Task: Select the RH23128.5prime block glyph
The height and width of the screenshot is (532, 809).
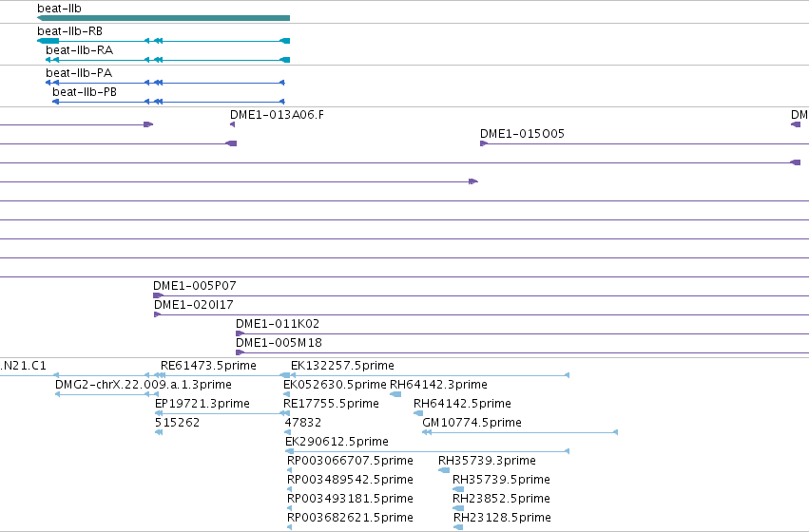Action: pyautogui.click(x=458, y=527)
